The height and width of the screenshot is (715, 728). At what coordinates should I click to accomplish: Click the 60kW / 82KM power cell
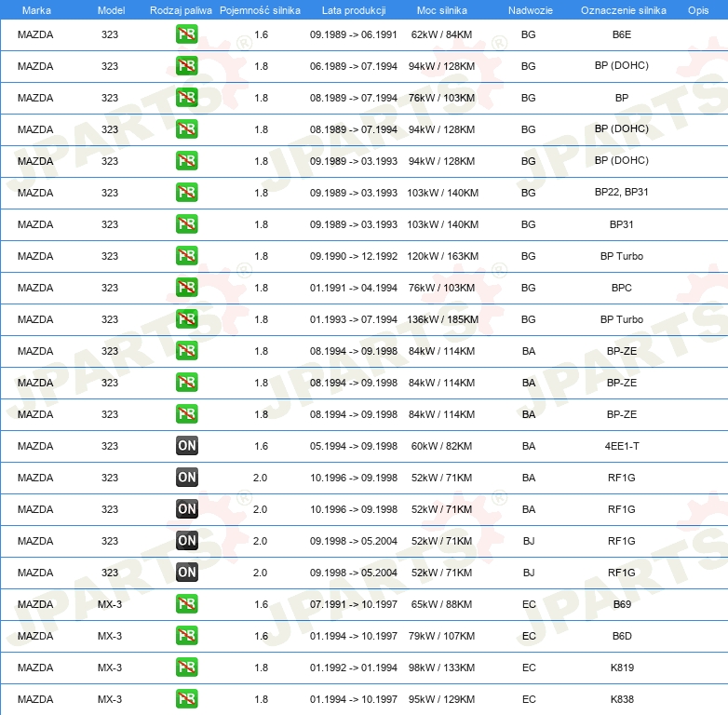point(441,446)
